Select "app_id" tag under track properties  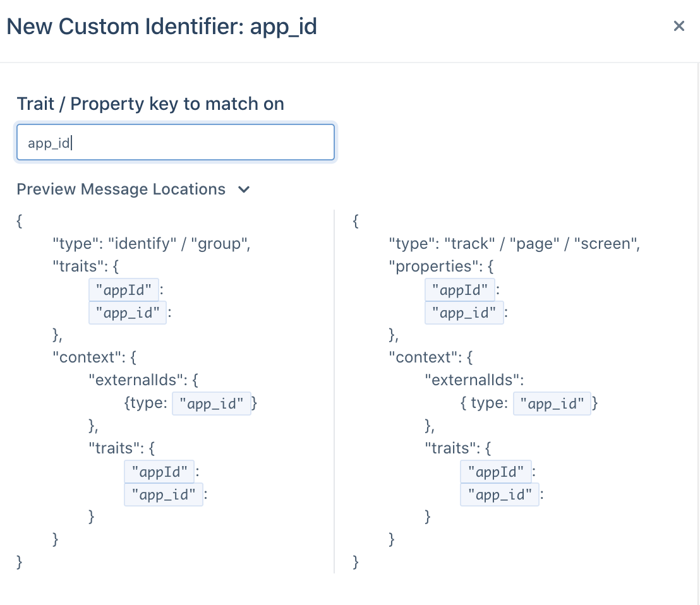(x=464, y=313)
